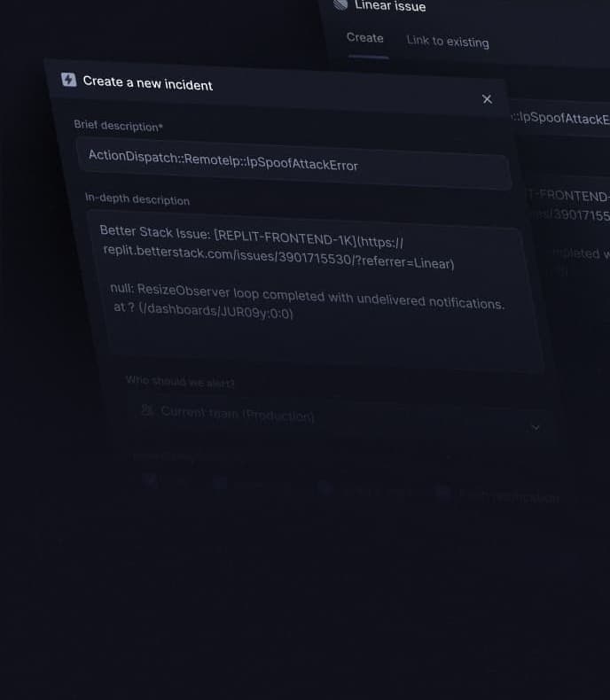Screen dimensions: 610x700
Task: Click the lightning bolt incident icon
Action: point(68,80)
